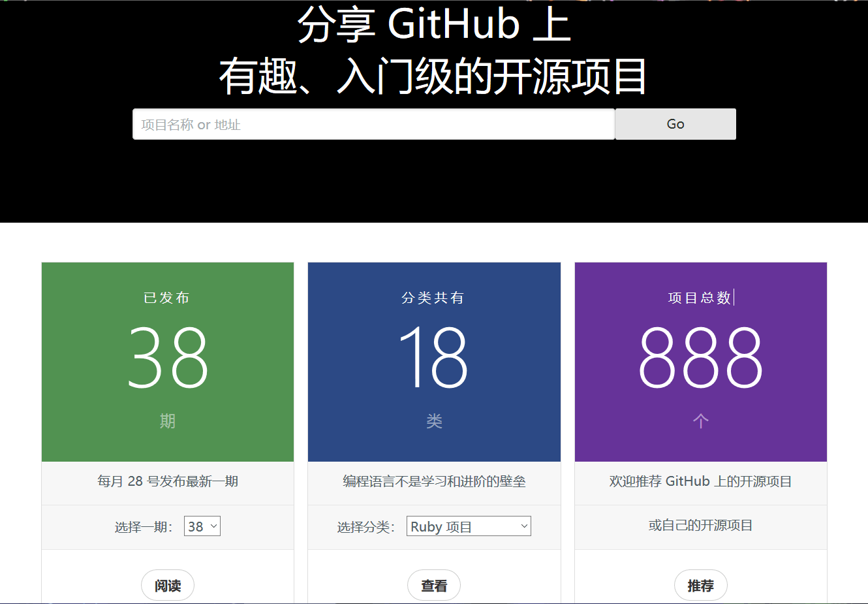Click the 分类共有 heading
Image resolution: width=868 pixels, height=604 pixels.
point(433,298)
